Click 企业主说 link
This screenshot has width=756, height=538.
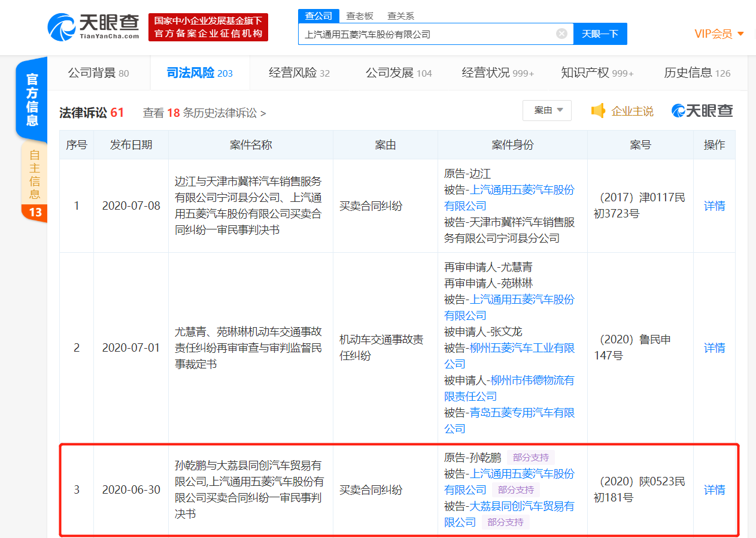(632, 111)
